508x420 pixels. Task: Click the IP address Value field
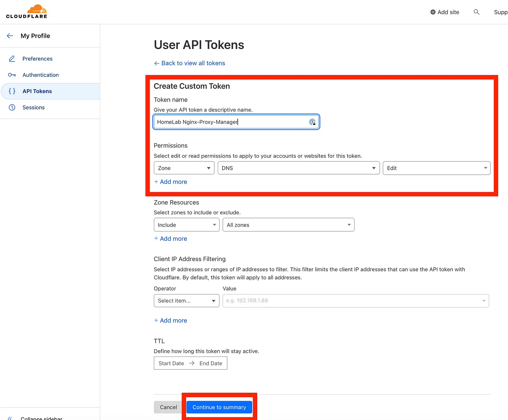click(356, 301)
